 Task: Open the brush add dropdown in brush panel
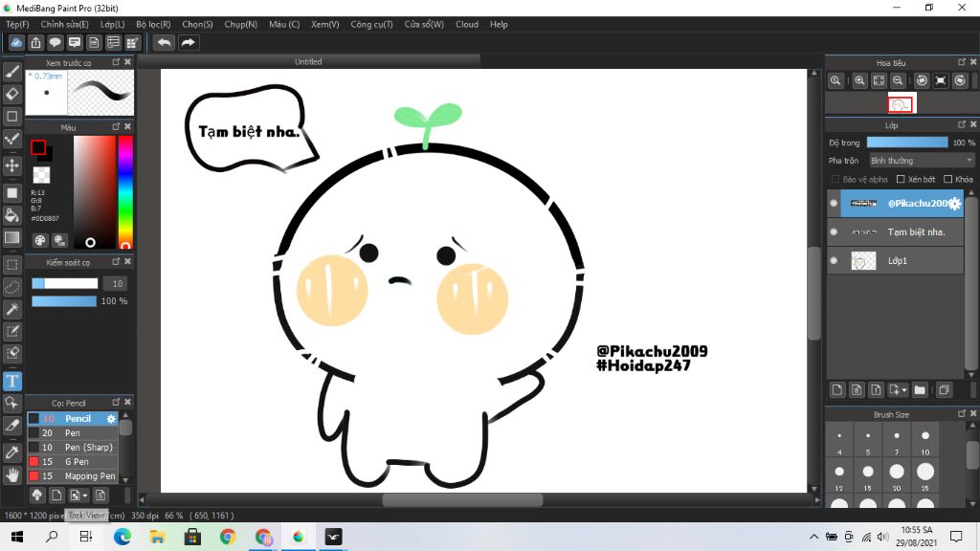click(85, 496)
